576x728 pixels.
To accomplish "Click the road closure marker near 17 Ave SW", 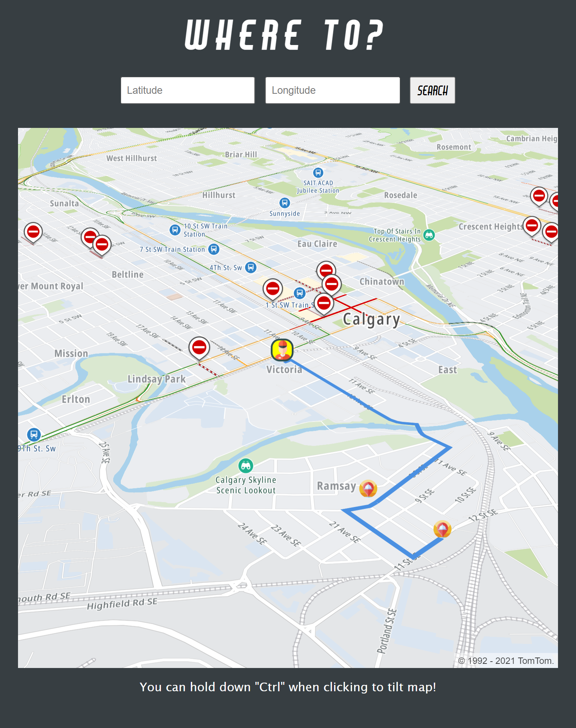I will [199, 348].
